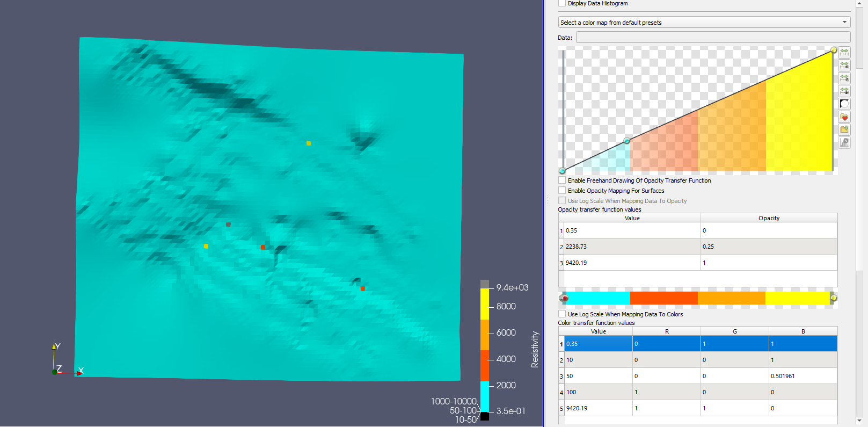This screenshot has width=868, height=427.
Task: Enable the Display Data Histogram checkbox
Action: click(562, 3)
